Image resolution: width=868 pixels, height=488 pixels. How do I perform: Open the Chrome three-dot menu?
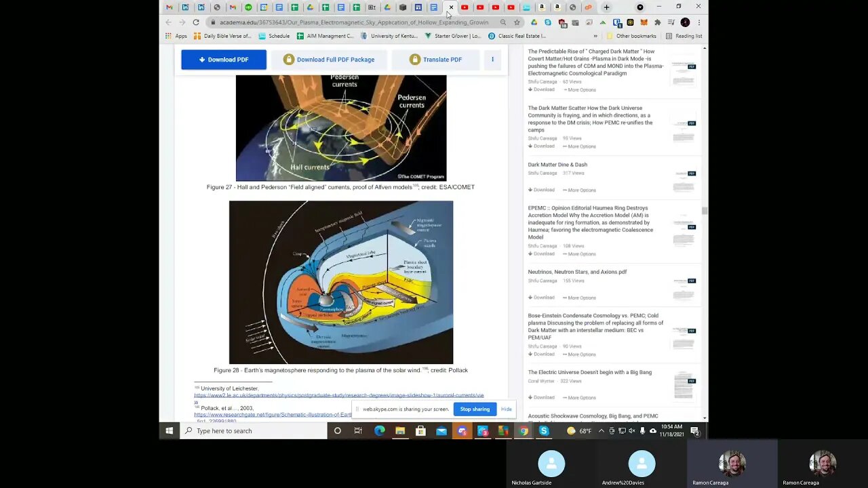click(698, 22)
